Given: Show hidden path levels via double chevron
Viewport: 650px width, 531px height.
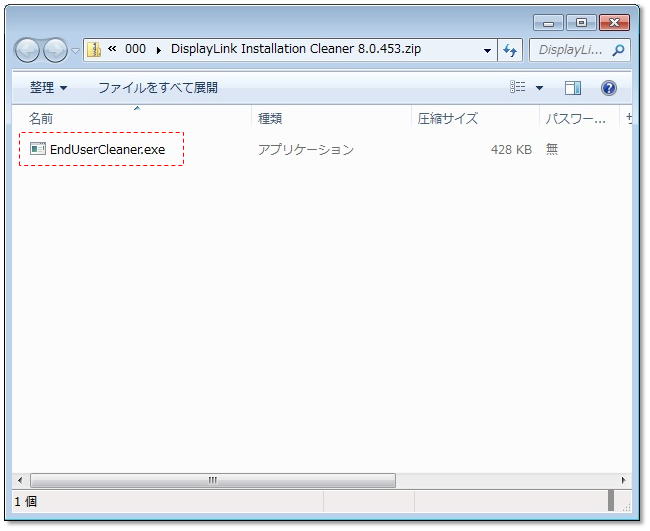Looking at the screenshot, I should (112, 49).
